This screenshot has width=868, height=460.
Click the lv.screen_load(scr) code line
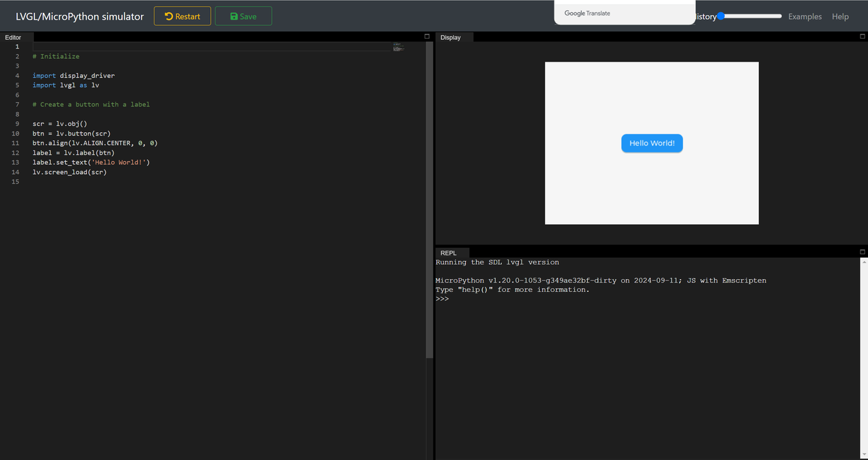click(x=69, y=172)
